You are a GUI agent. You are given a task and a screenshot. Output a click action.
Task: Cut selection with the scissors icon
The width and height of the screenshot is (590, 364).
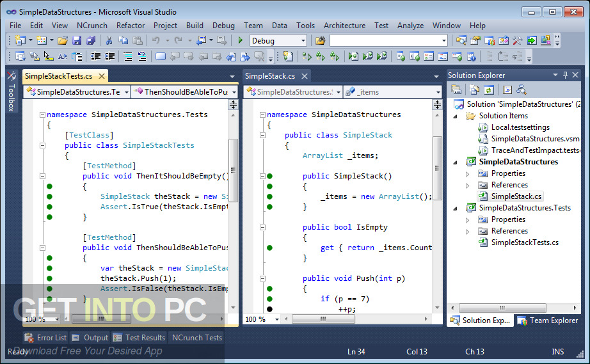109,40
